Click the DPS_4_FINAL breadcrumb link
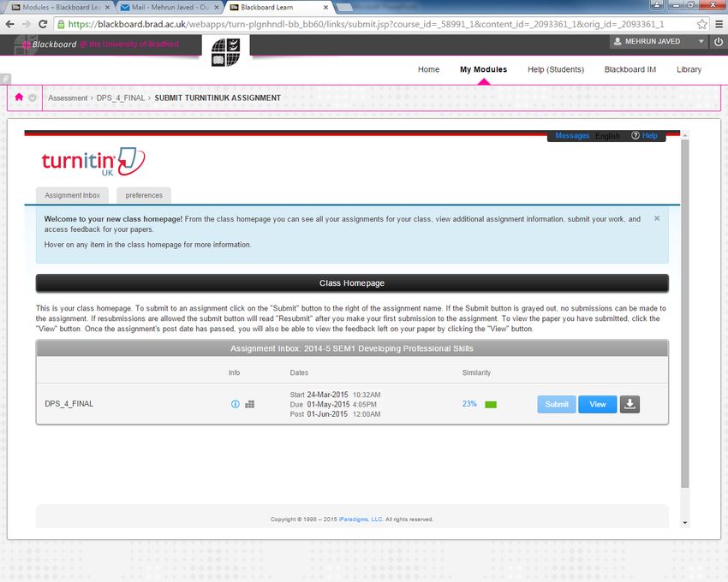This screenshot has height=582, width=728. 121,98
